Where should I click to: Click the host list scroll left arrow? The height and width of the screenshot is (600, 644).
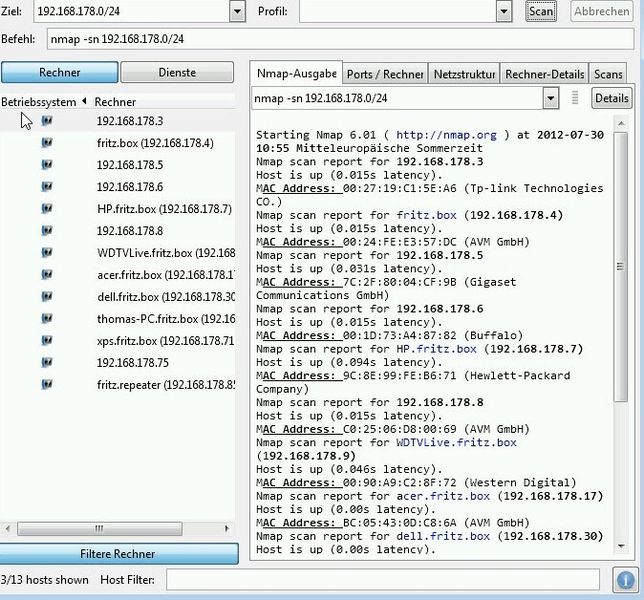7,529
